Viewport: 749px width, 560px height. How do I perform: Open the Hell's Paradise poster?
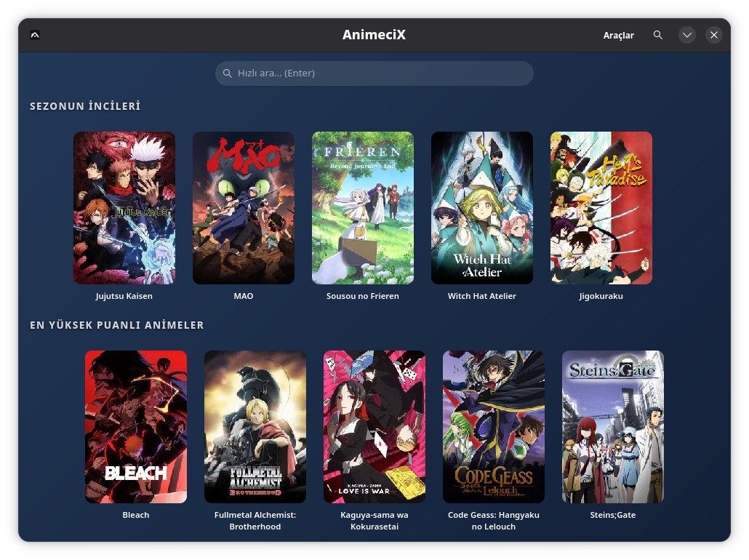click(x=601, y=208)
